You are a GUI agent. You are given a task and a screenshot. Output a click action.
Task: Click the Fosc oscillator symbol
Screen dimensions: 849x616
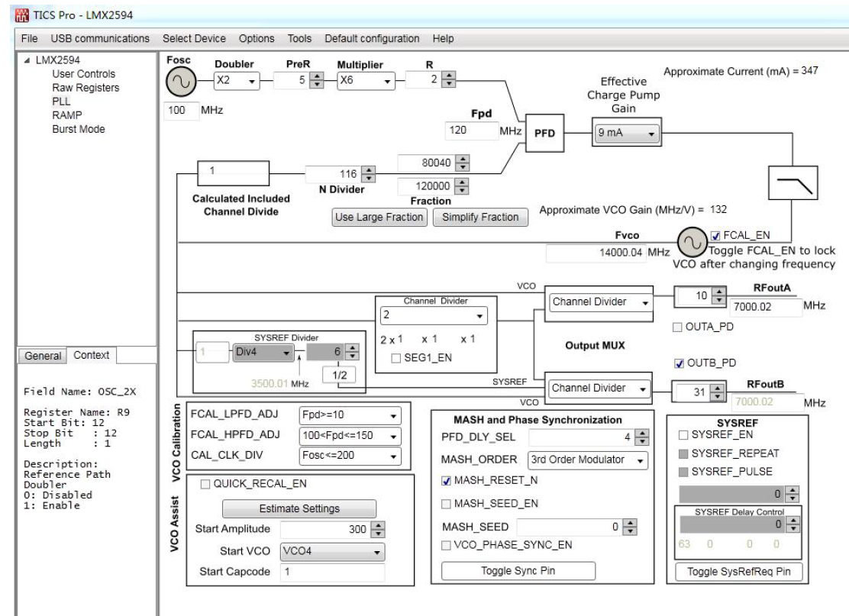(180, 82)
